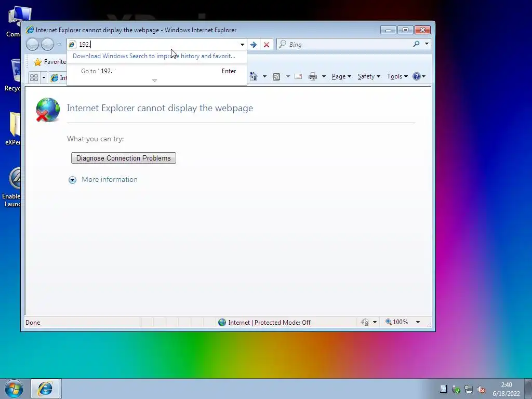Click the Done status bar text

pyautogui.click(x=33, y=322)
